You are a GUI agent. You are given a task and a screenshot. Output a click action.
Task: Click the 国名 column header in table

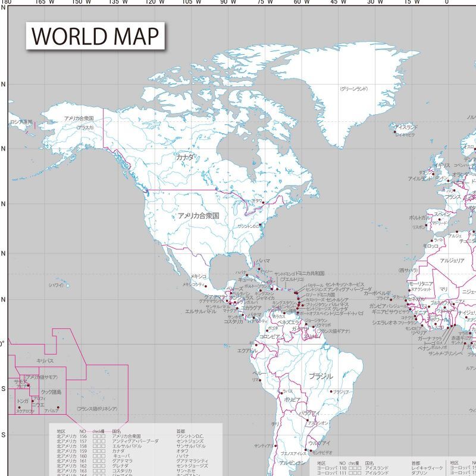(x=117, y=431)
